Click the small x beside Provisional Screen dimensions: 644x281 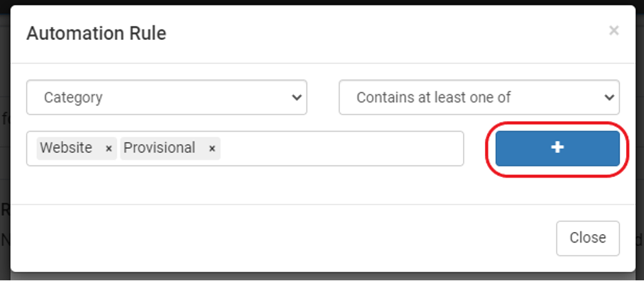click(212, 149)
